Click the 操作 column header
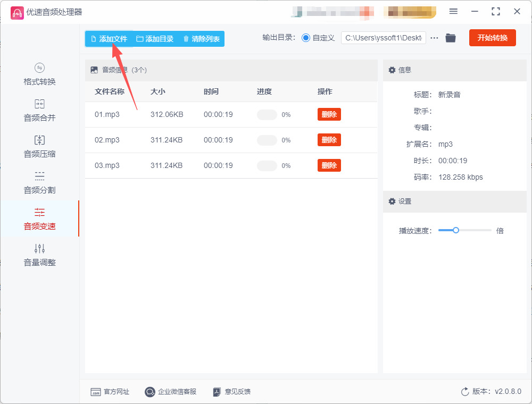Viewport: 532px width, 404px height. coord(325,91)
